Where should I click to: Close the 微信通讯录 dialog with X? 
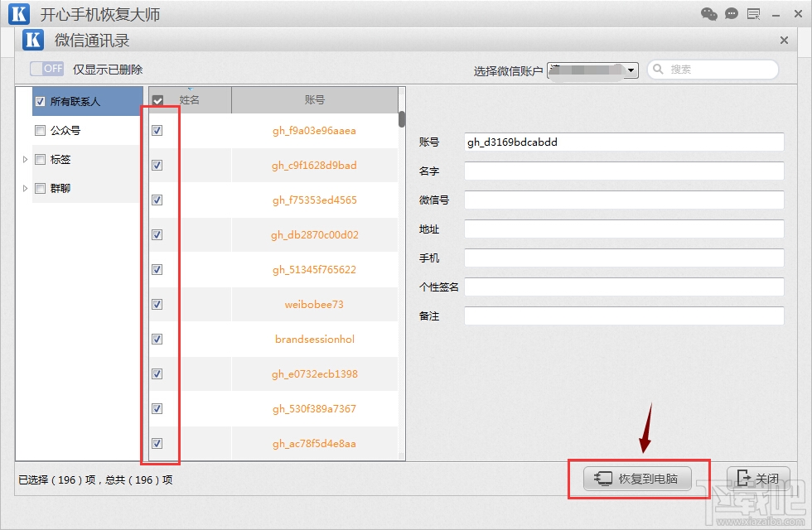click(x=784, y=40)
